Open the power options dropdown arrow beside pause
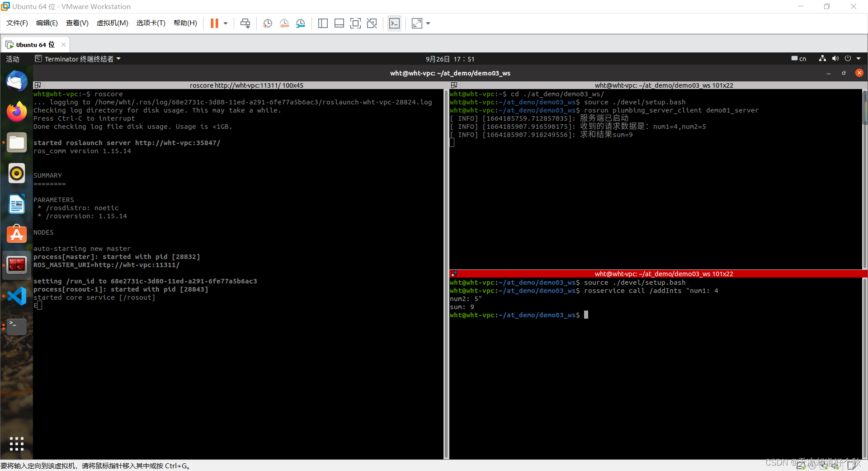Screen dimensions: 868x471 point(226,24)
